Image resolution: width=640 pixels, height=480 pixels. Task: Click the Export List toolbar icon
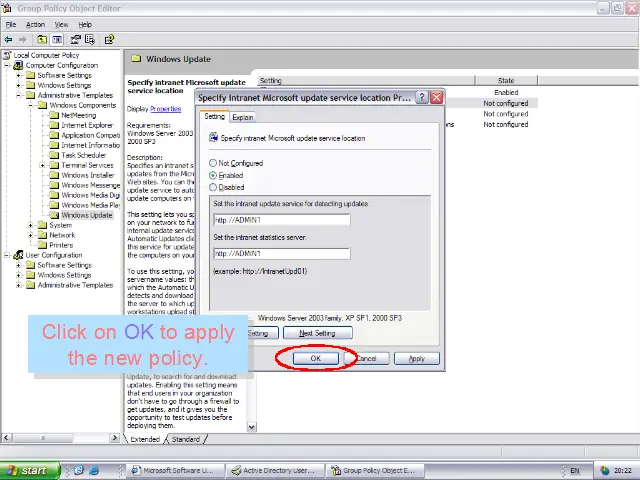(90, 40)
